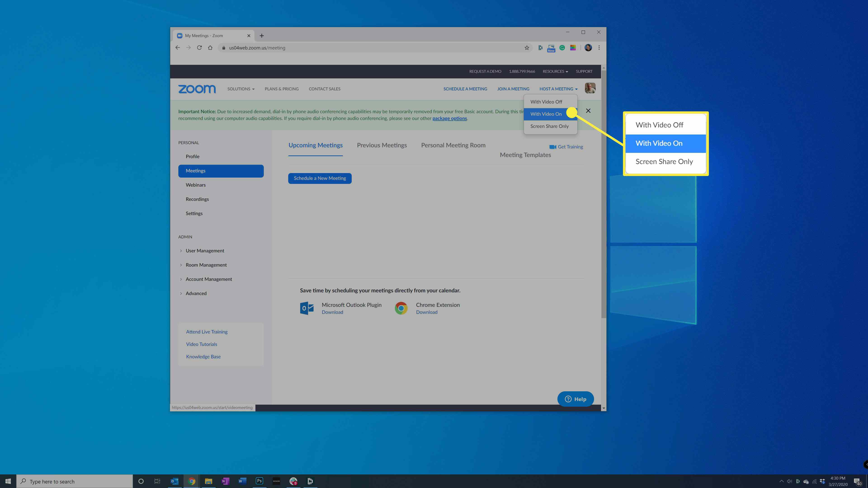Open Outlook from the taskbar
The height and width of the screenshot is (488, 868).
[174, 481]
